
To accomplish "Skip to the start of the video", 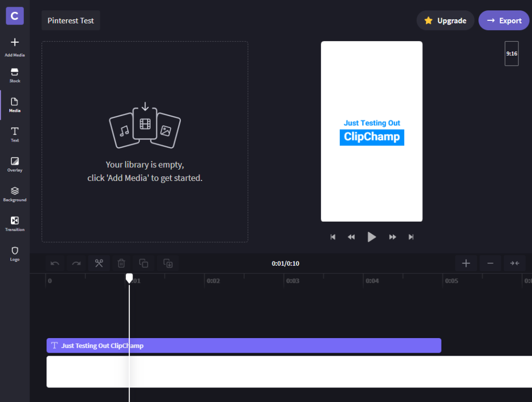I will [333, 237].
